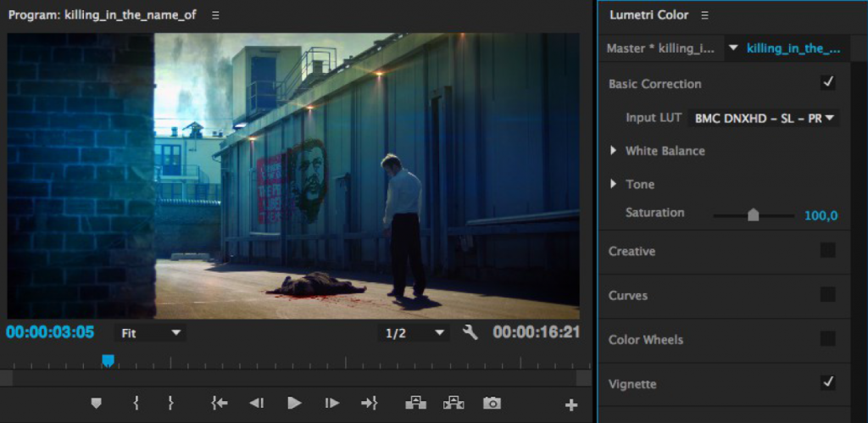Step forward one frame
868x423 pixels.
[x=332, y=403]
